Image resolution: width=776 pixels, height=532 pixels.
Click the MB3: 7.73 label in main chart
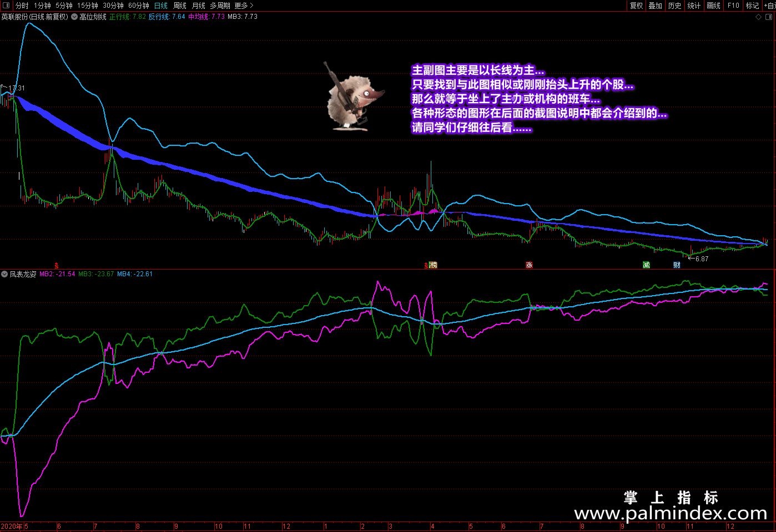click(243, 17)
